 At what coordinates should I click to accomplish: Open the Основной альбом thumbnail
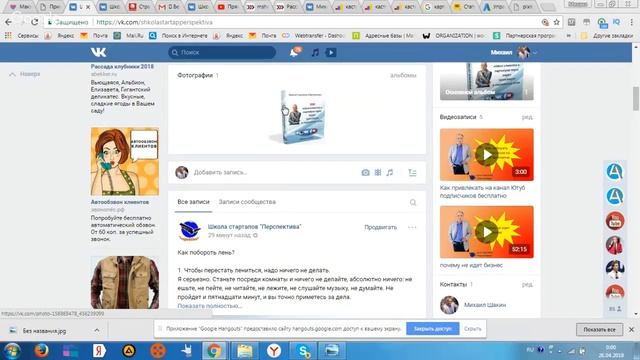click(487, 82)
